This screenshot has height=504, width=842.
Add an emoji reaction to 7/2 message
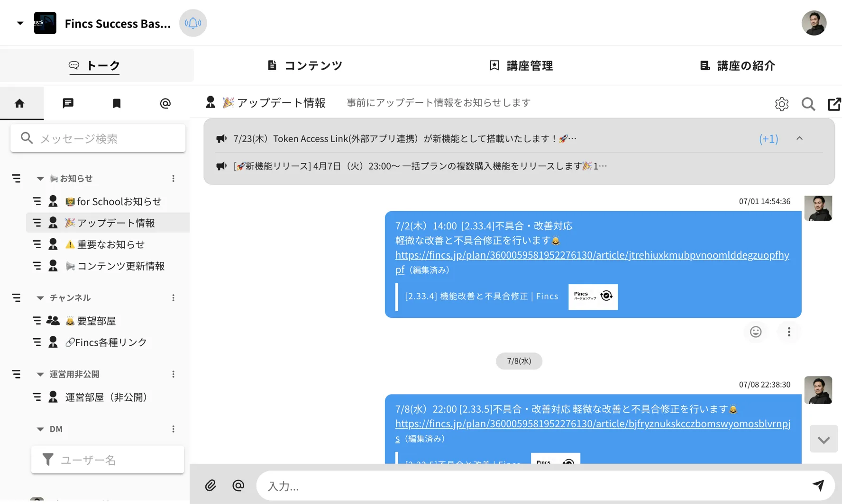click(756, 332)
